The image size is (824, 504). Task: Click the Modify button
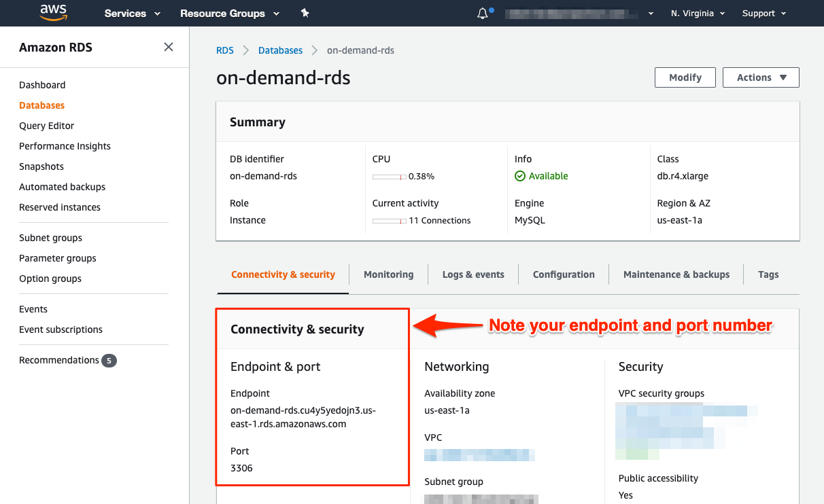tap(685, 77)
